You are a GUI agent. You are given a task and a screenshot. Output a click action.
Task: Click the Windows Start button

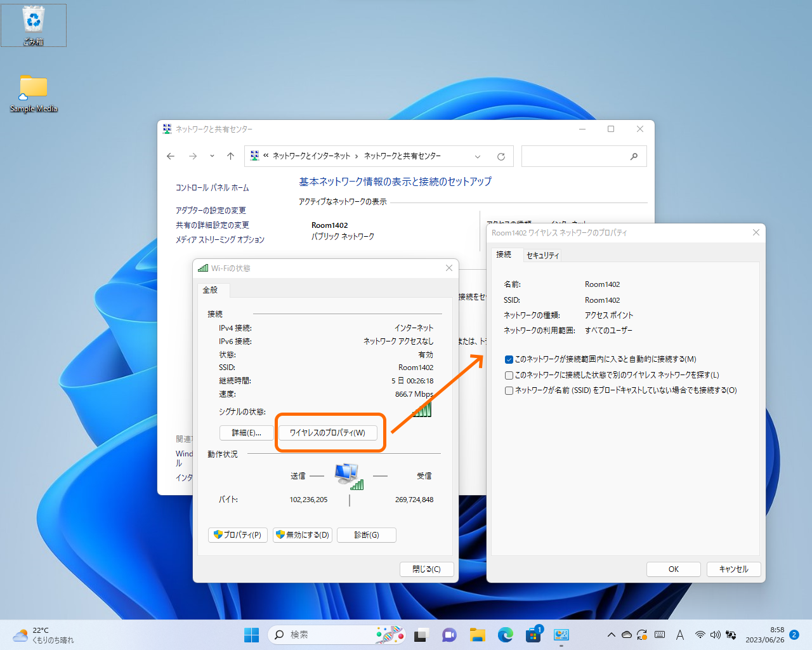(251, 634)
